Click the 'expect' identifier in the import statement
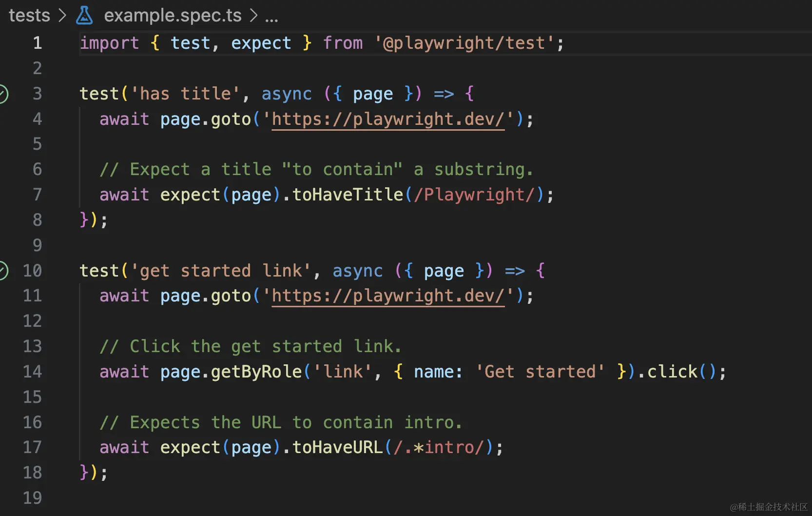 (261, 43)
